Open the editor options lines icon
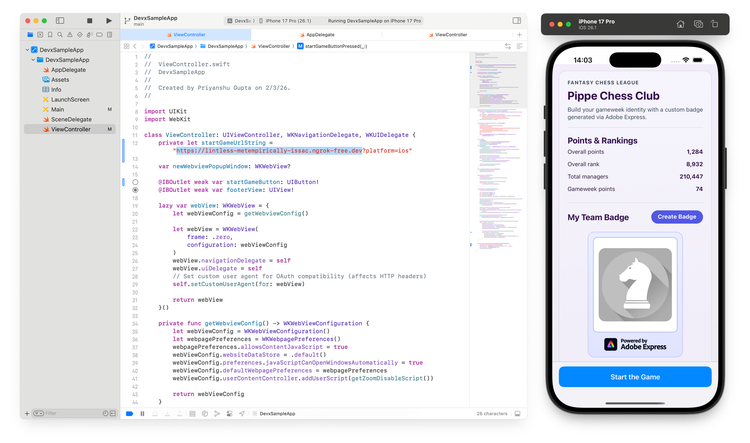Image resolution: width=750 pixels, height=443 pixels. (519, 46)
